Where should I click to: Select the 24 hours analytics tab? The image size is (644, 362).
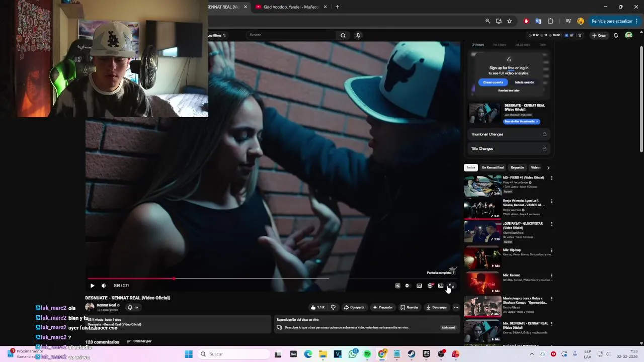click(x=478, y=45)
